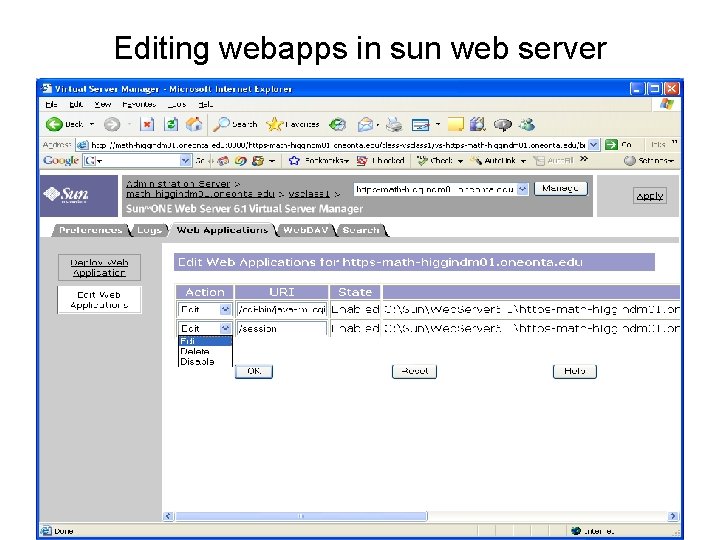Choose Disable in the Action list

[205, 361]
